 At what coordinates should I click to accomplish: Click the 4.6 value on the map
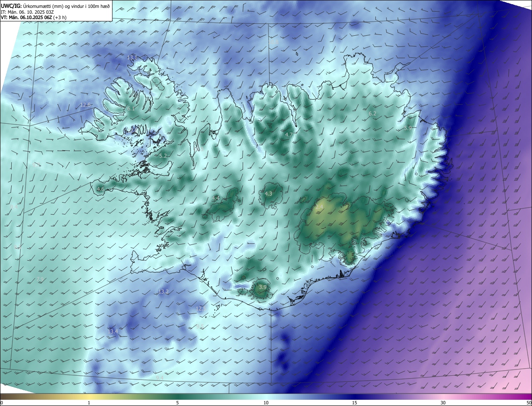tap(100, 189)
